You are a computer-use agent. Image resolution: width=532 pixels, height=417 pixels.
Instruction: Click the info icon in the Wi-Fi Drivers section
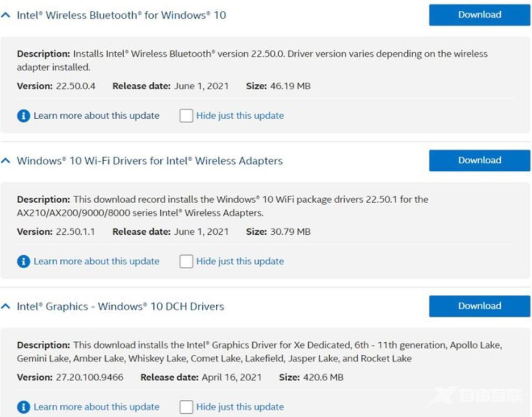coord(23,261)
